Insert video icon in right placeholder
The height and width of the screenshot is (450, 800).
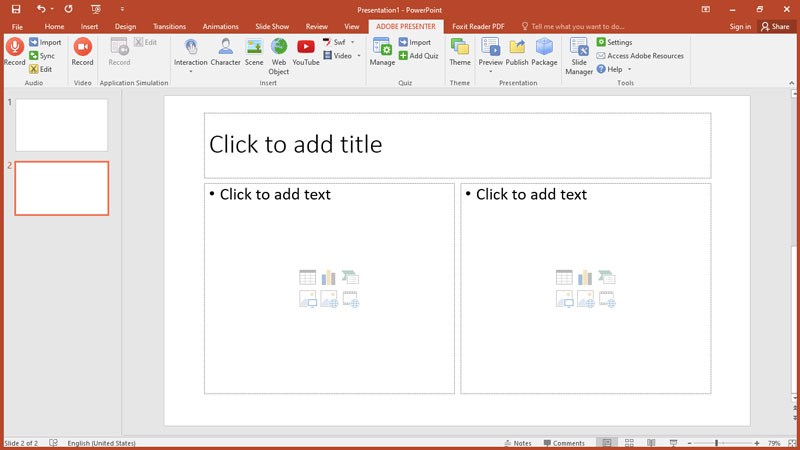[607, 299]
